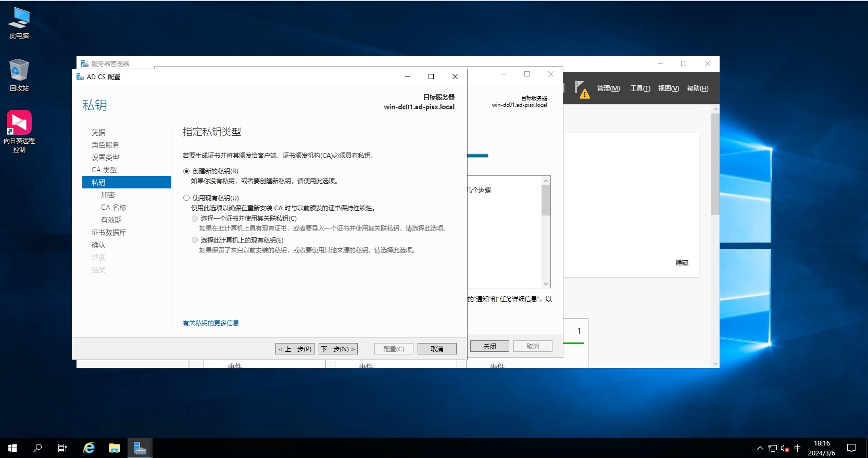
Task: Open the 管理(M) menu
Action: click(x=608, y=88)
